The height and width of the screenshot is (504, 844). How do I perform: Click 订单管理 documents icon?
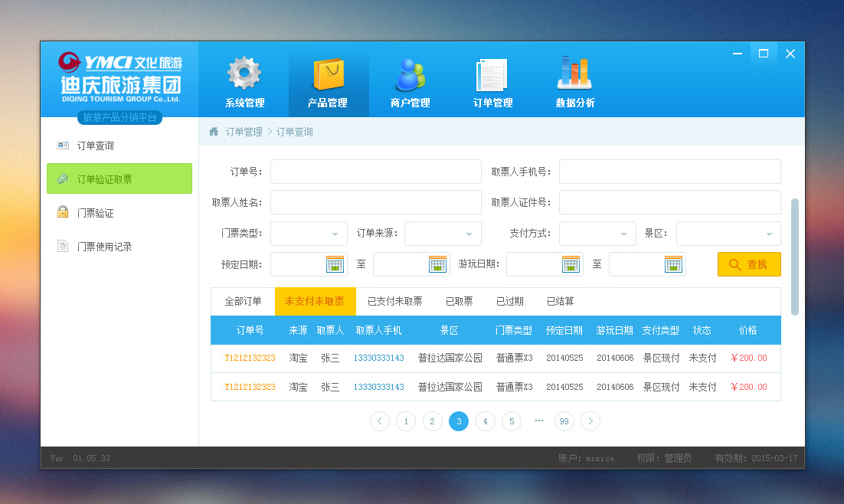(x=492, y=74)
